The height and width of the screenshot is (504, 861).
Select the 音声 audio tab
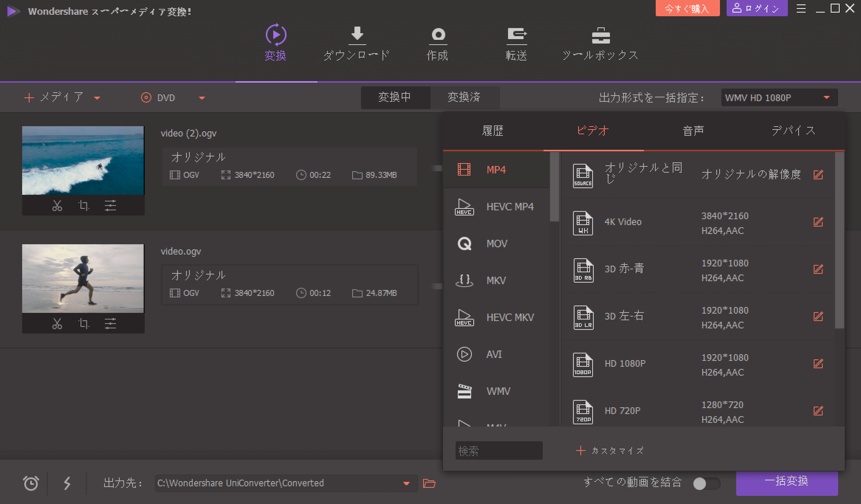(694, 131)
